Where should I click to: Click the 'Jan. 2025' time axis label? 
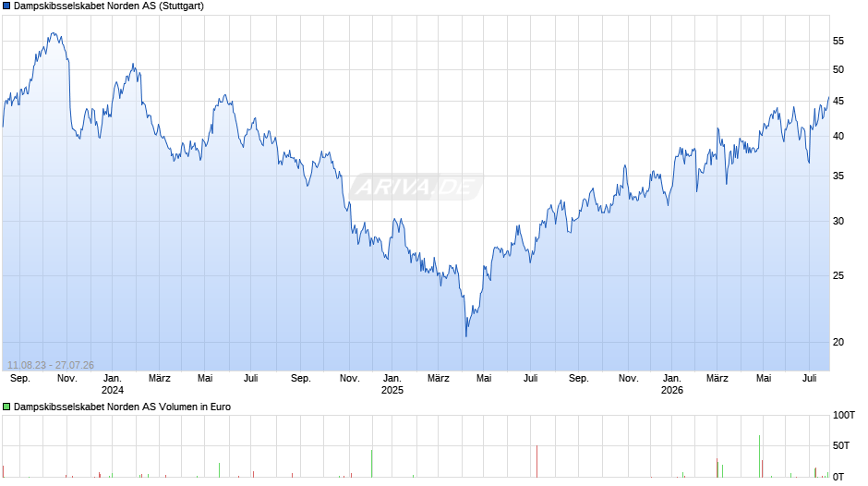pos(392,384)
